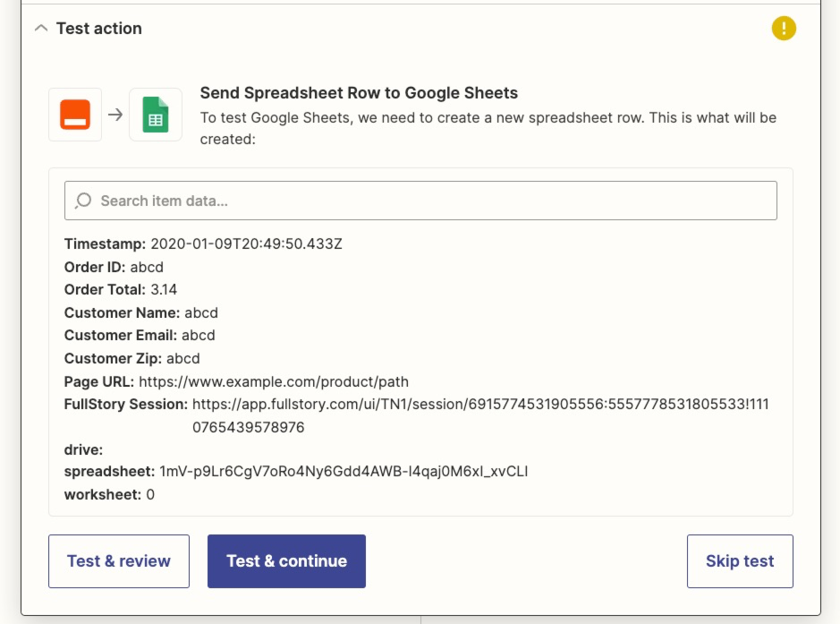
Task: Select the Customer Email value abcd
Action: click(199, 335)
